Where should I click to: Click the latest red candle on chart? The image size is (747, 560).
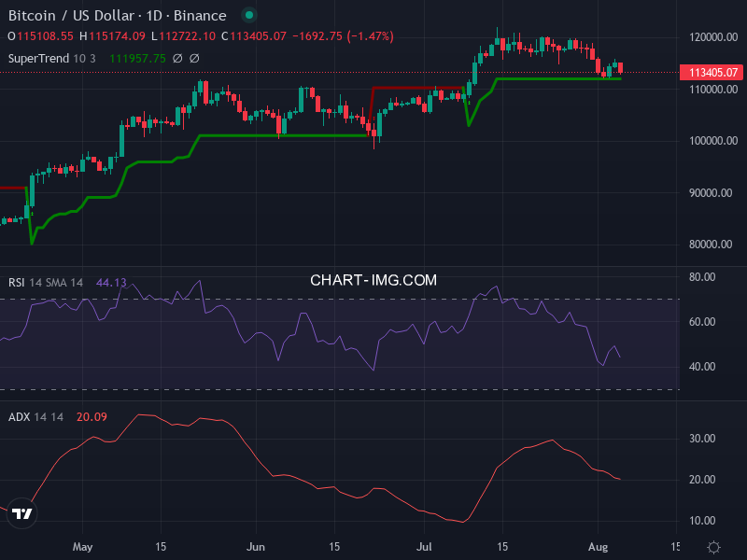point(620,68)
